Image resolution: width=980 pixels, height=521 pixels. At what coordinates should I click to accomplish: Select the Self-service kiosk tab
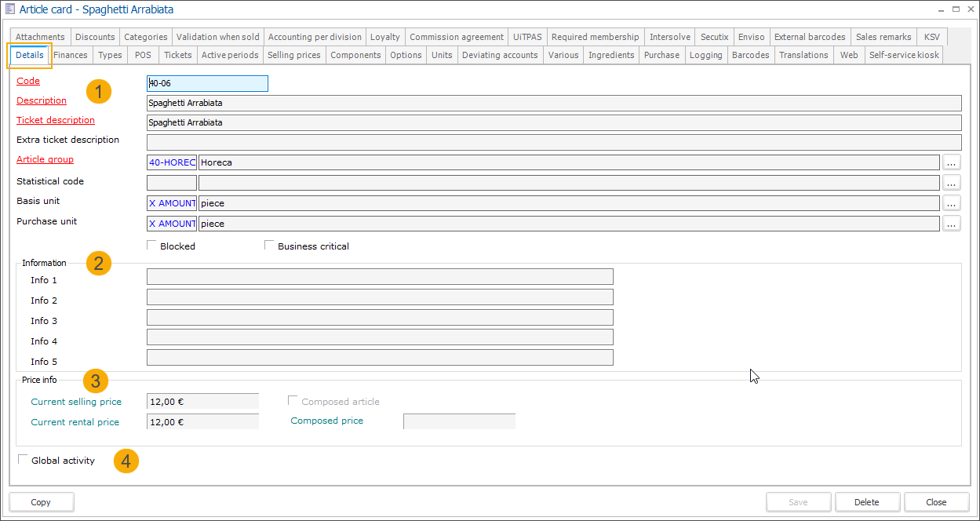tap(904, 55)
